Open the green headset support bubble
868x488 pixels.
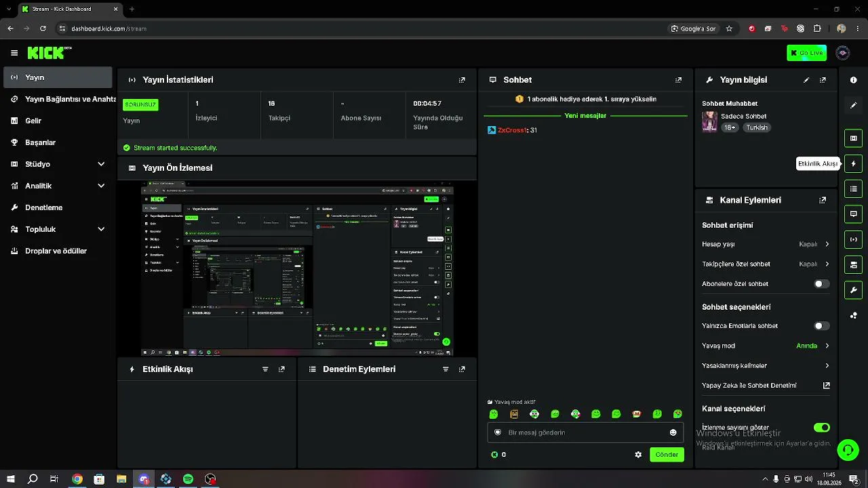848,450
